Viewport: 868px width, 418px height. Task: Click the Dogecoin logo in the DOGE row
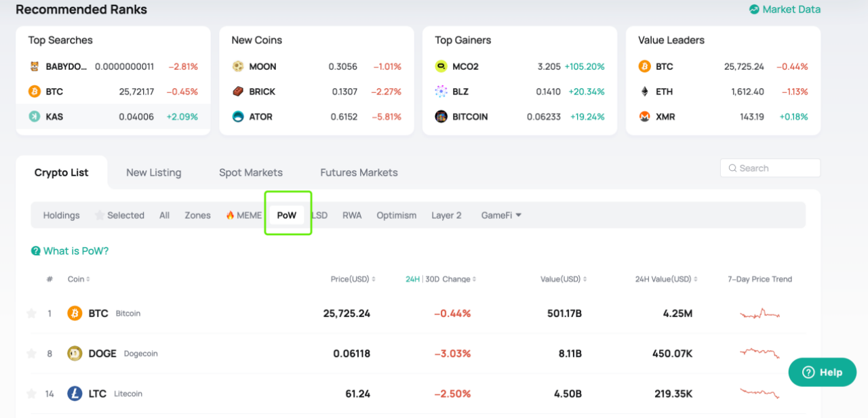coord(75,354)
